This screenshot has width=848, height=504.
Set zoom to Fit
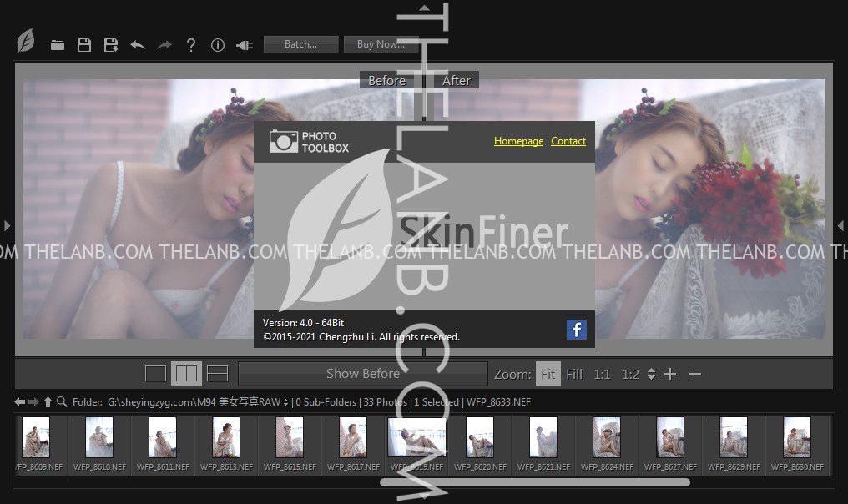pos(548,375)
